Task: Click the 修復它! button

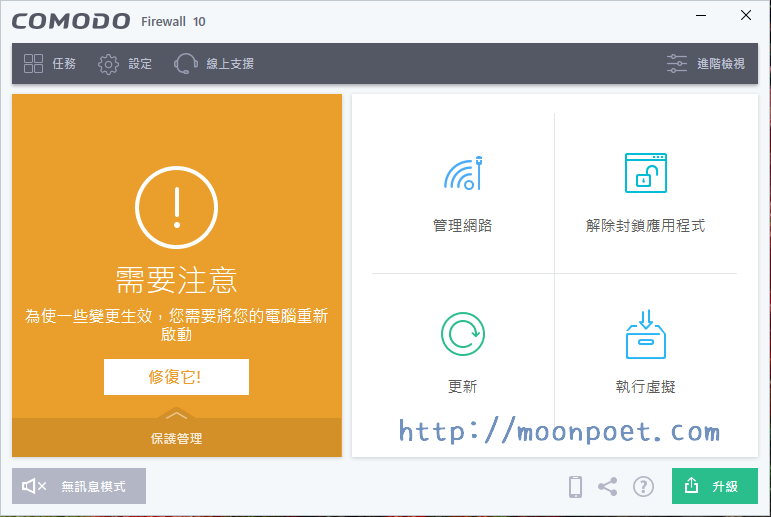Action: coord(176,377)
